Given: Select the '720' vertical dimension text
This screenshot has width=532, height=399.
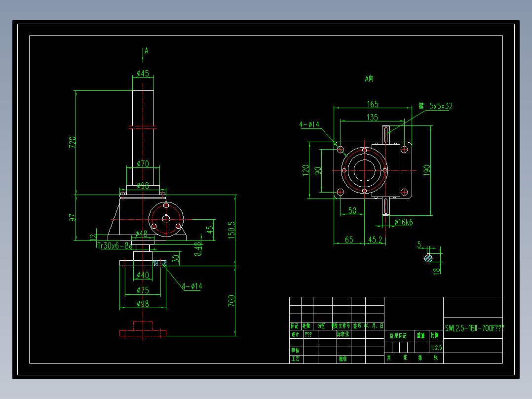Looking at the screenshot, I should click(x=72, y=142).
